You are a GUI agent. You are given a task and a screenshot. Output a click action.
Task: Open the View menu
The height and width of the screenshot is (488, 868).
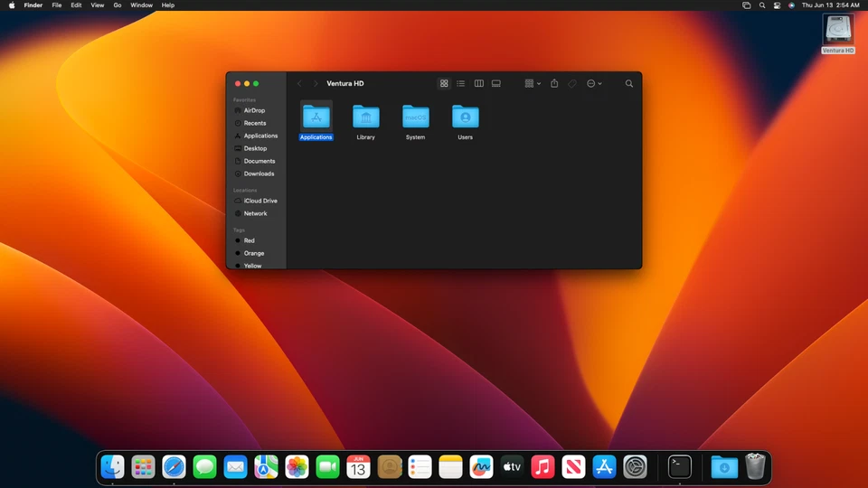point(98,5)
